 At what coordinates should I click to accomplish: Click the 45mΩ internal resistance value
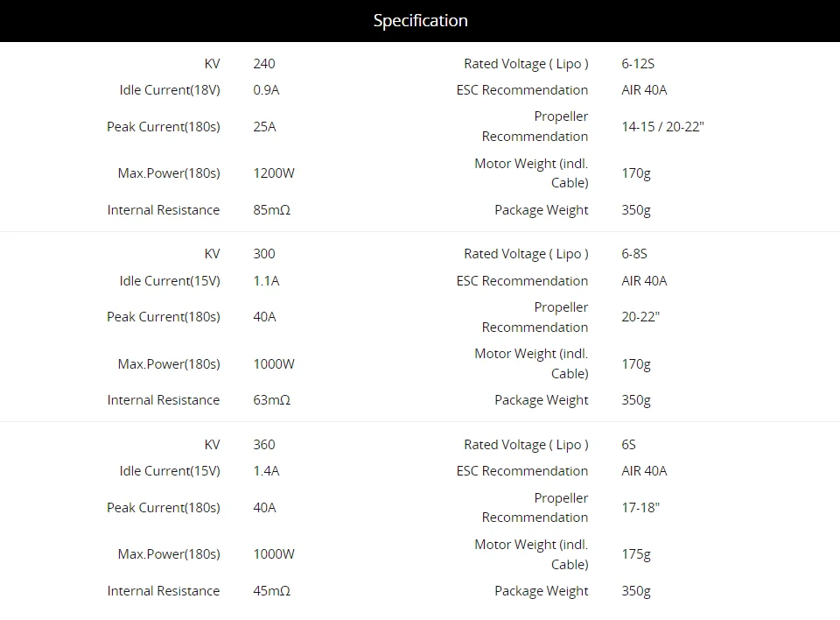point(271,591)
